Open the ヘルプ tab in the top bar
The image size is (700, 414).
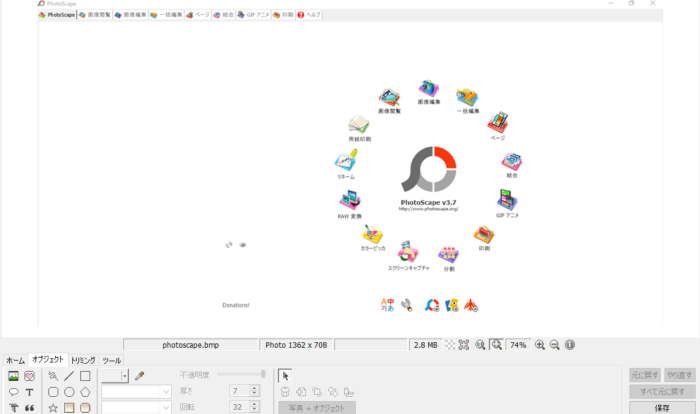click(309, 15)
